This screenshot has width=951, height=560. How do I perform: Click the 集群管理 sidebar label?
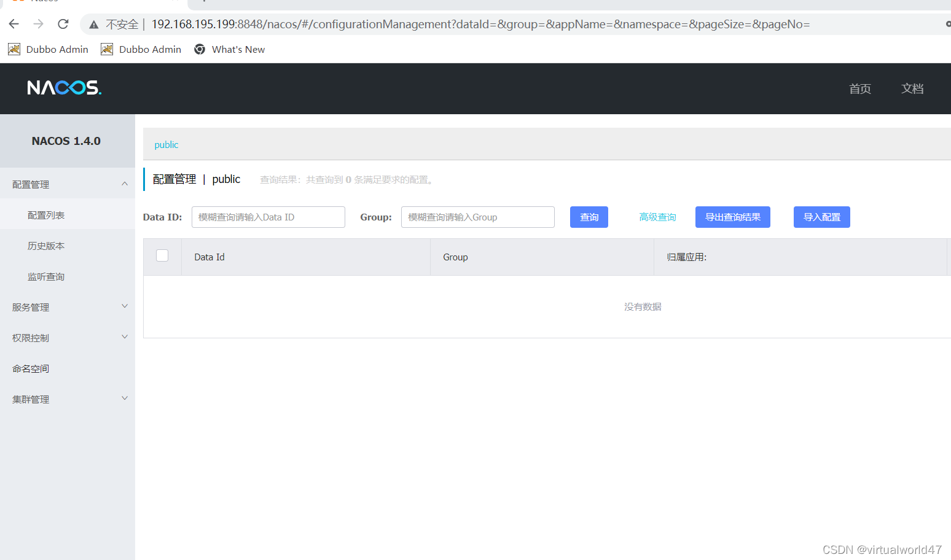tap(31, 399)
